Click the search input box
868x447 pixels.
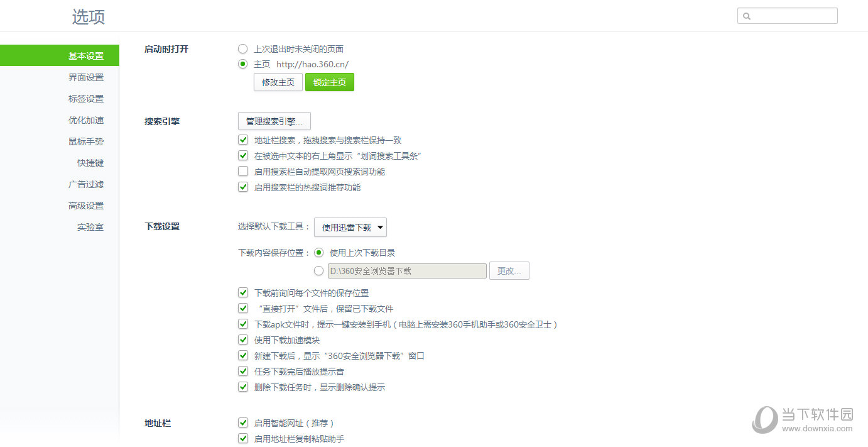click(x=793, y=16)
